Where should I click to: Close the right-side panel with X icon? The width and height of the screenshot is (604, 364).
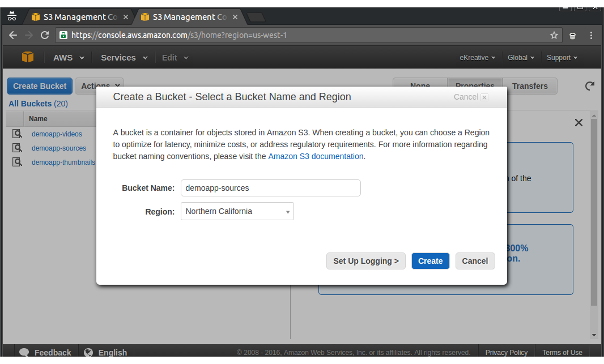[x=579, y=123]
